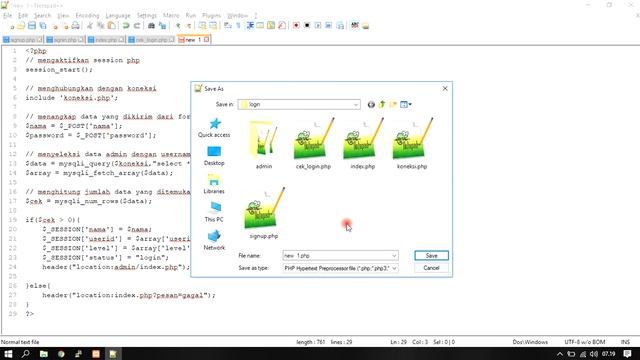Go to Libraries in Save As sidebar
The image size is (640, 360).
tap(214, 184)
